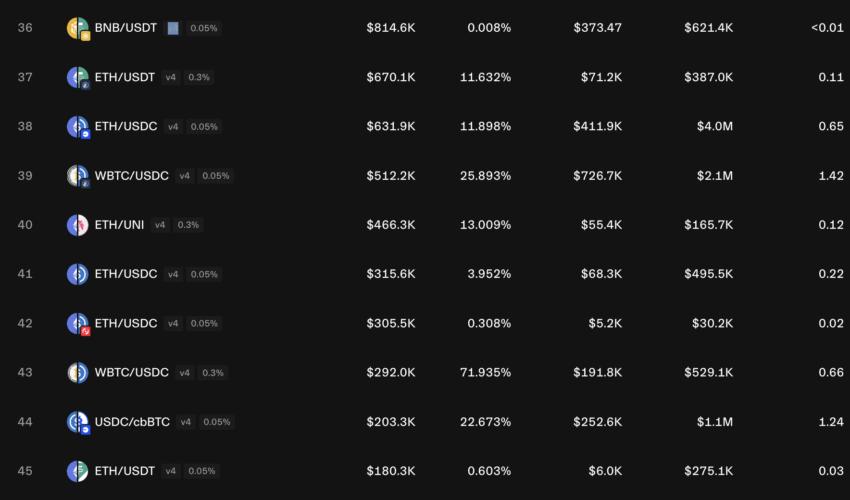Click the ETH/USDT pair icon in row 37
Image resolution: width=850 pixels, height=500 pixels.
pyautogui.click(x=78, y=78)
